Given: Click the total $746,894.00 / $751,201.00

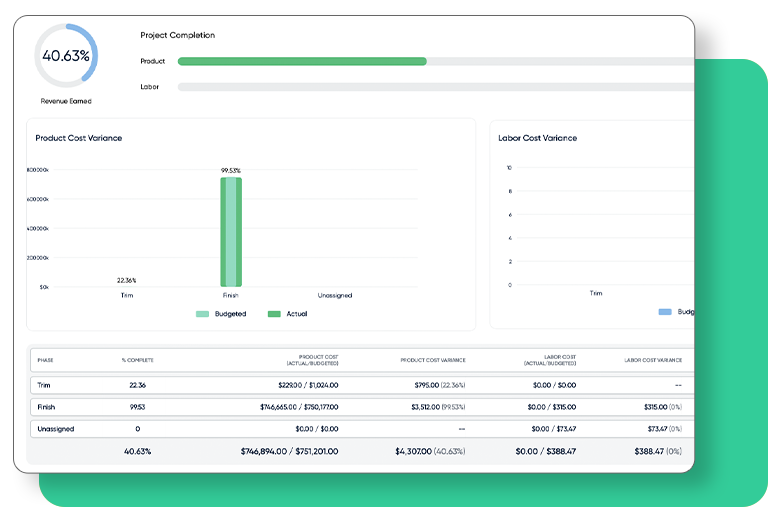Looking at the screenshot, I should coord(290,452).
